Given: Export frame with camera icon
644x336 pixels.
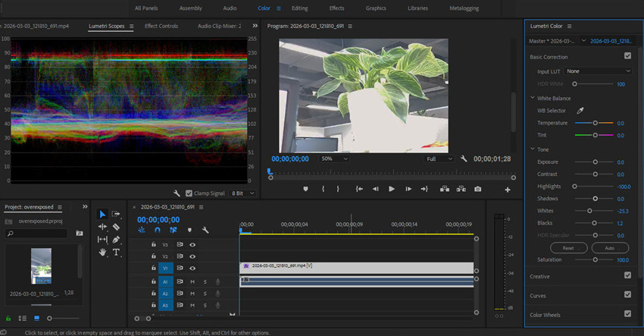Looking at the screenshot, I should pos(477,189).
